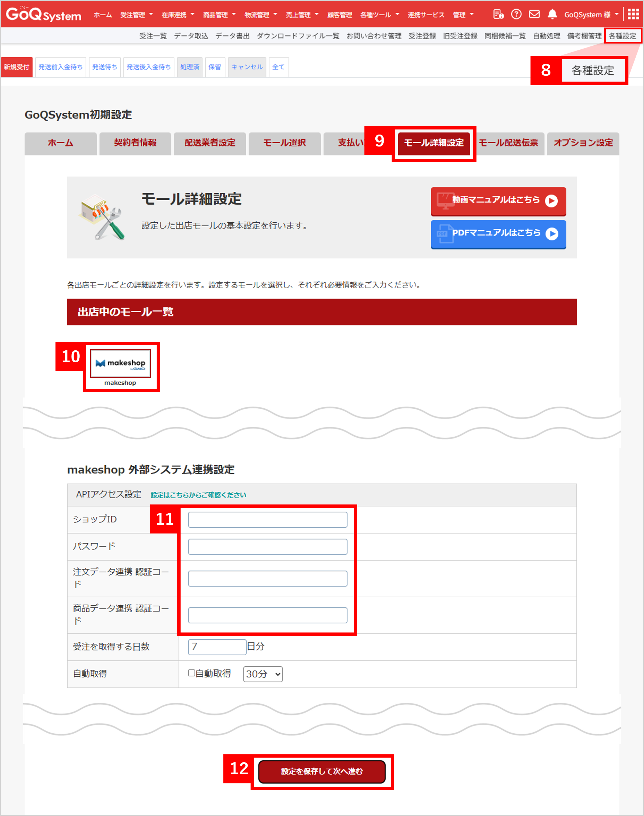Open the apps grid icon
This screenshot has height=816, width=644.
(633, 15)
